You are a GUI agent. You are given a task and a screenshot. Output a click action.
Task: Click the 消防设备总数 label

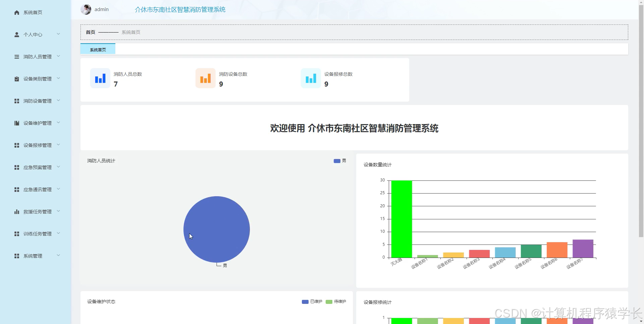233,74
